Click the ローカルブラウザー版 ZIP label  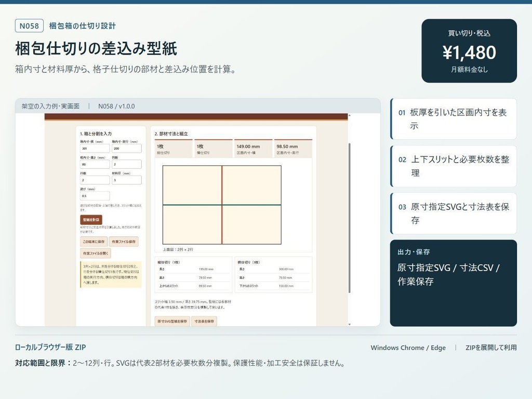point(50,347)
